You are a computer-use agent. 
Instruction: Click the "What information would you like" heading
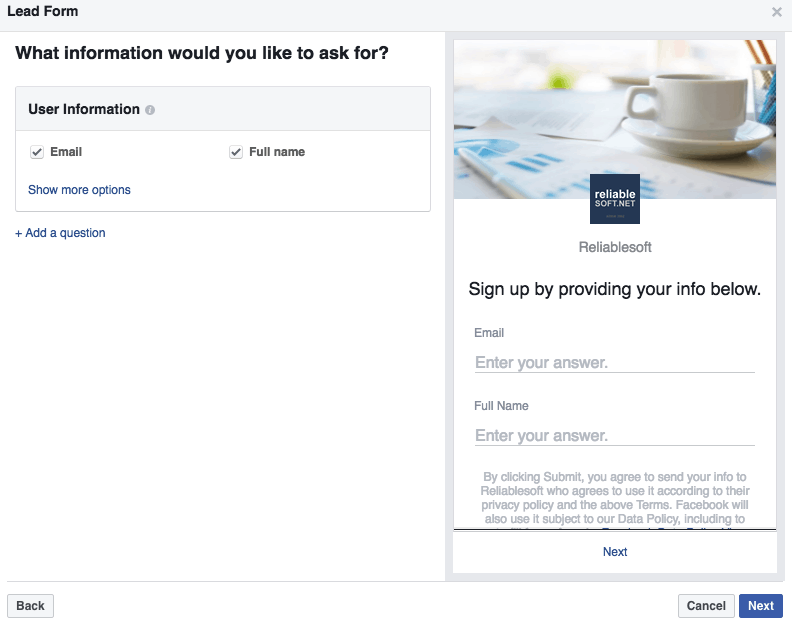[x=202, y=53]
